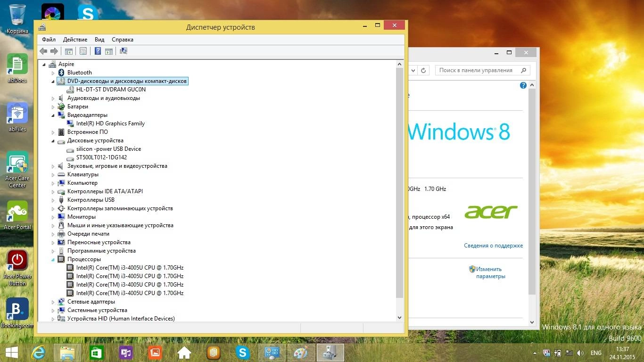Click the Intel(R) HD Graphics Family device icon
The width and height of the screenshot is (644, 362).
70,123
